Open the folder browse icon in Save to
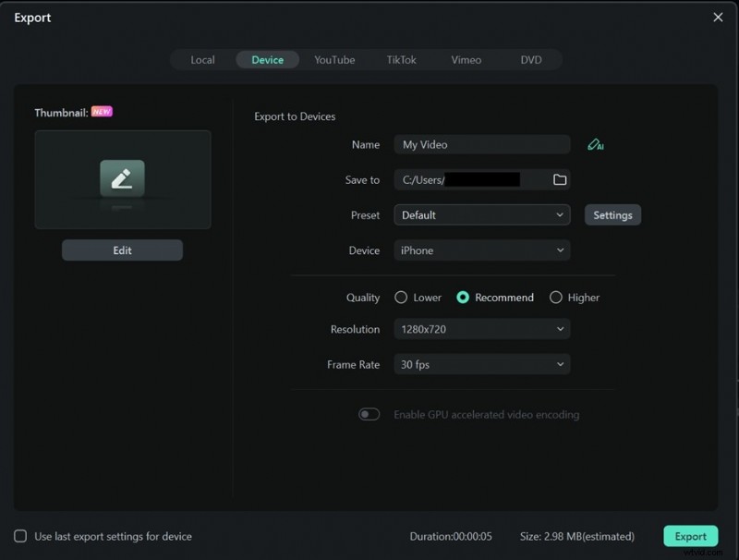Image resolution: width=739 pixels, height=560 pixels. (x=559, y=180)
